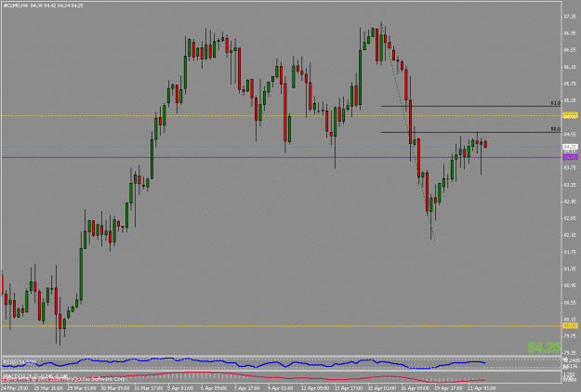
Task: Click the #CLM0,H4 symbol label
Action: [15, 6]
